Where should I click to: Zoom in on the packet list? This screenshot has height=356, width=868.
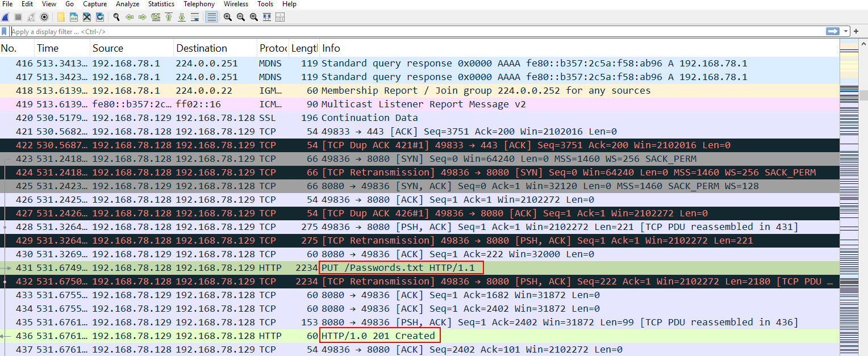click(227, 17)
